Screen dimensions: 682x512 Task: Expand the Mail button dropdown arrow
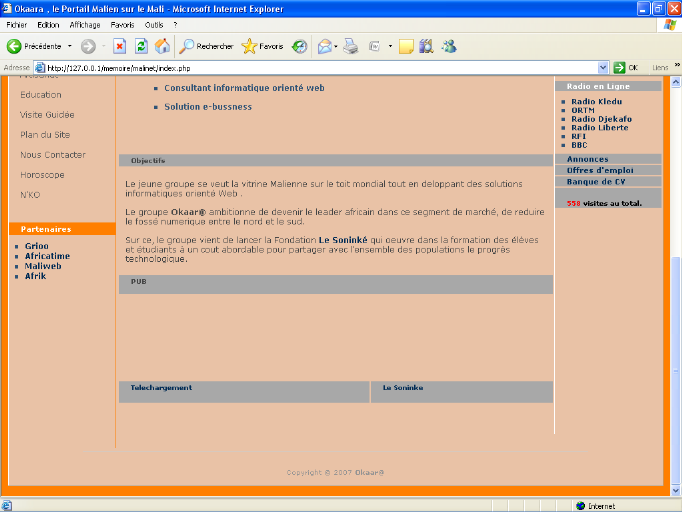[x=336, y=46]
